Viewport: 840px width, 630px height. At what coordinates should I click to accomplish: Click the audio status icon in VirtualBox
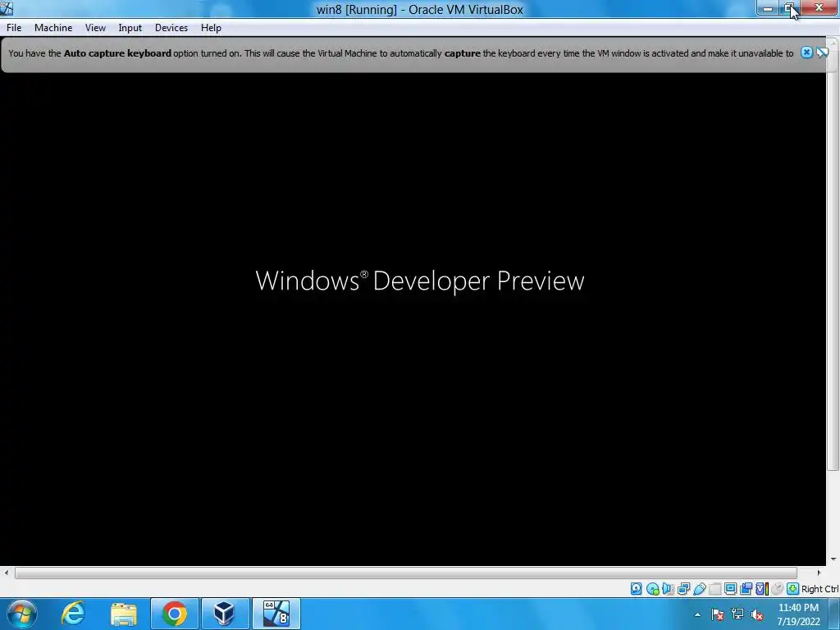668,589
